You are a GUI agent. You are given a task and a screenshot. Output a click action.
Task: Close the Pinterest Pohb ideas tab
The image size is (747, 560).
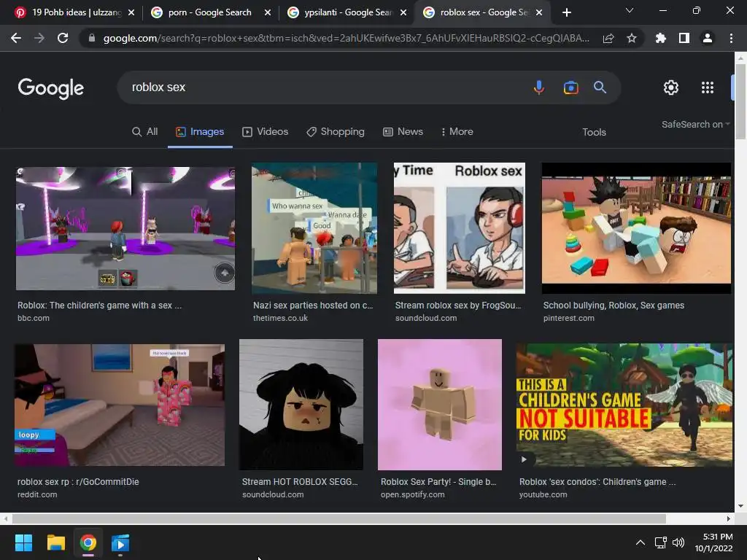pyautogui.click(x=131, y=12)
